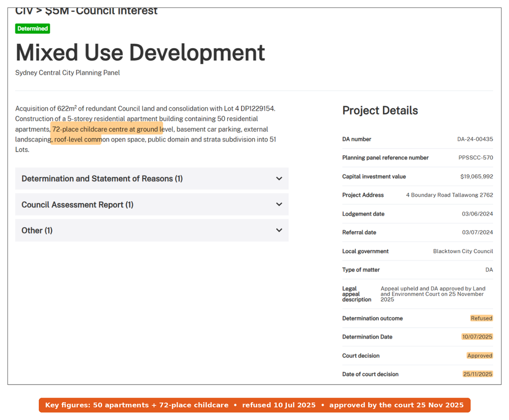
Task: Select capital investment value $19,065,992
Action: tap(477, 176)
